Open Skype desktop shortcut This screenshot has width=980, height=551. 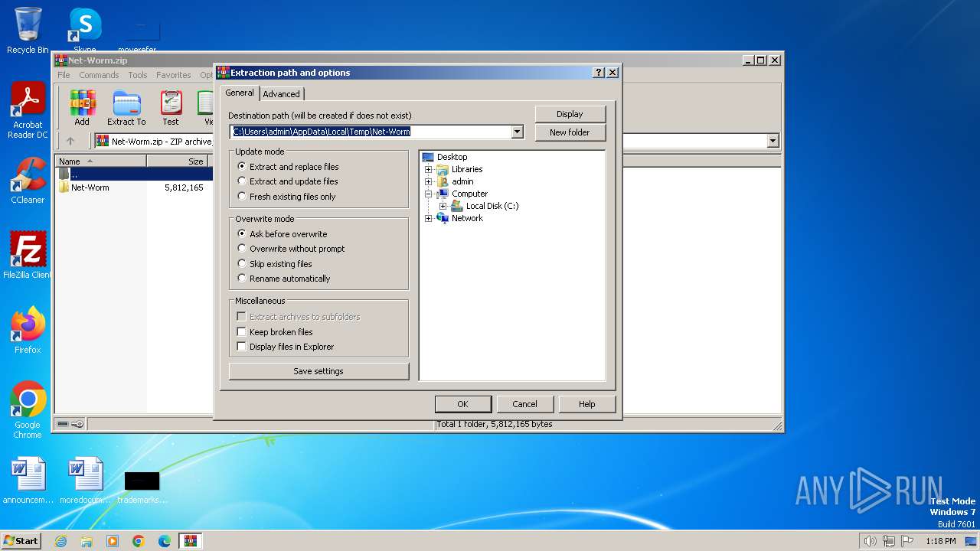click(x=84, y=30)
